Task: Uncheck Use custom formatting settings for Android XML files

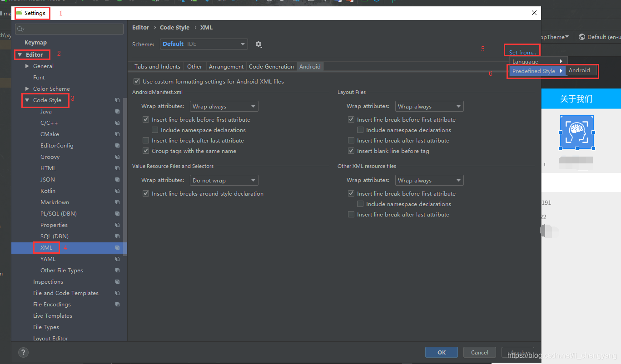Action: [x=137, y=81]
